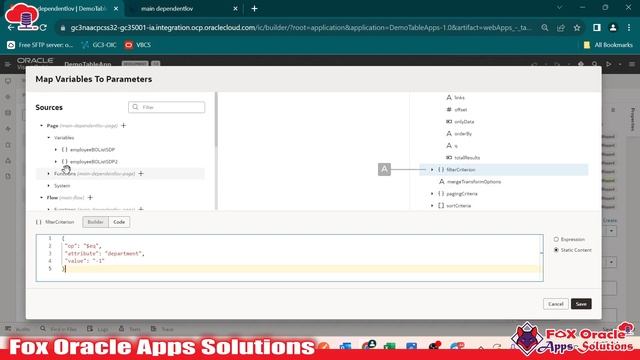Click the boolean type icon of totalResults
The image size is (640, 360).
(449, 158)
